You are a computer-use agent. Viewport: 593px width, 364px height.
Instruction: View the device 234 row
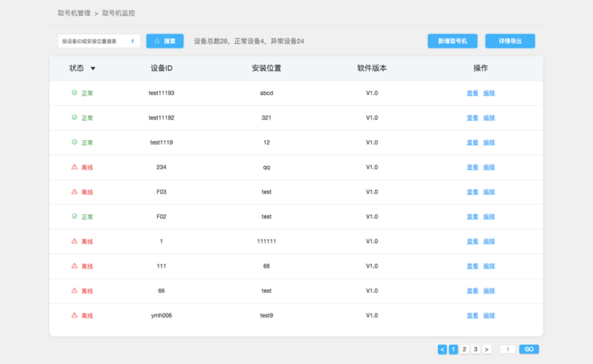click(472, 168)
